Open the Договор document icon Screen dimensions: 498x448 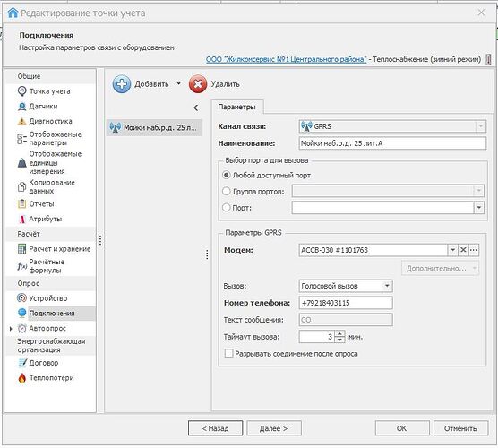(x=21, y=363)
